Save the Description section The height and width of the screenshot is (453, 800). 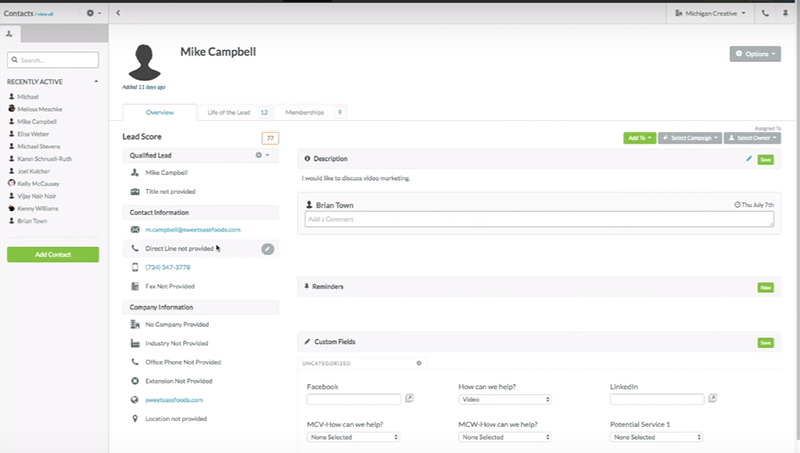point(766,160)
